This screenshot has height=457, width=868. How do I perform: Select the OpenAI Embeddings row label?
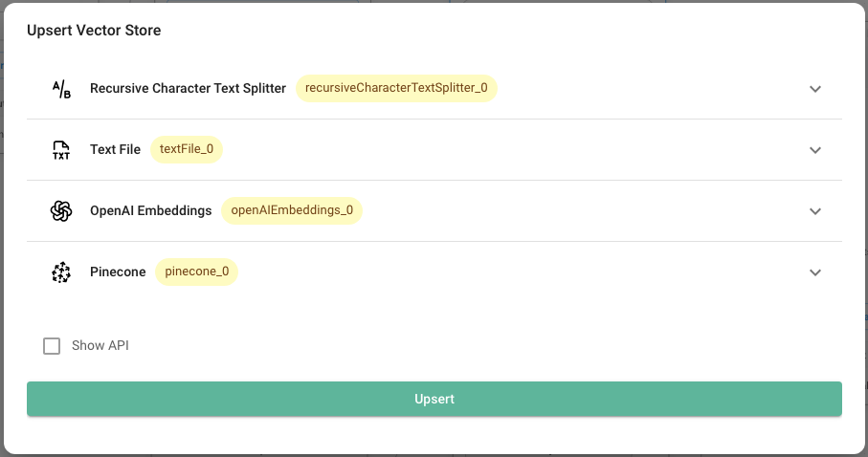[150, 210]
